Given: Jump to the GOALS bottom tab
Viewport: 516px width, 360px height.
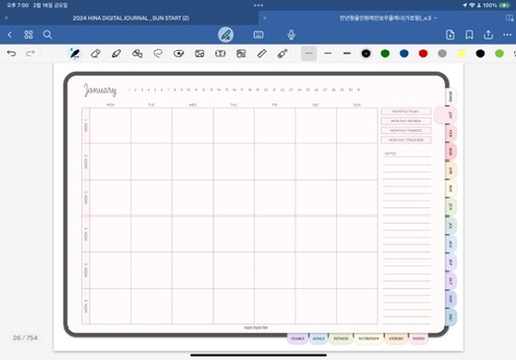Looking at the screenshot, I should (x=318, y=338).
